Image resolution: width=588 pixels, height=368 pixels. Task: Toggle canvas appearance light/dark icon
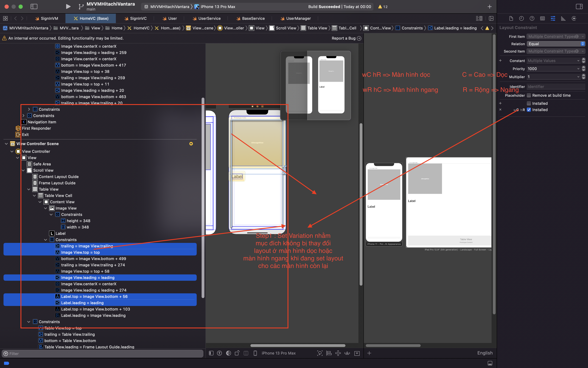pyautogui.click(x=228, y=353)
